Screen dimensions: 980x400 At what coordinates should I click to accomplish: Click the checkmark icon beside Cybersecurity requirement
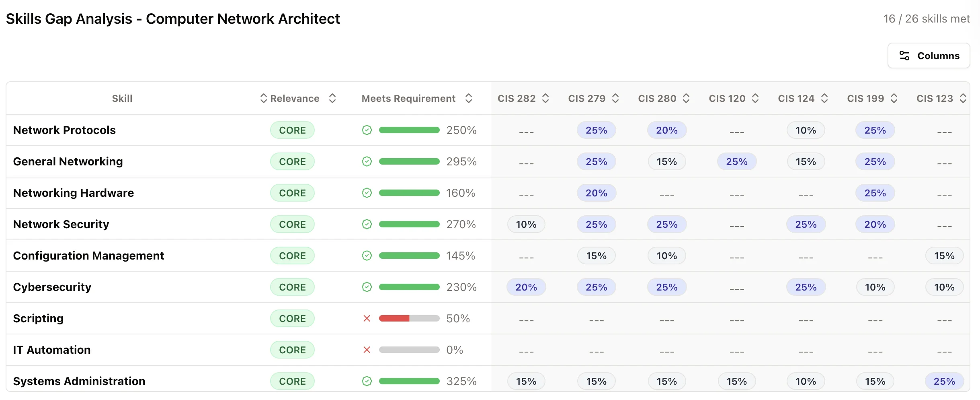coord(367,287)
